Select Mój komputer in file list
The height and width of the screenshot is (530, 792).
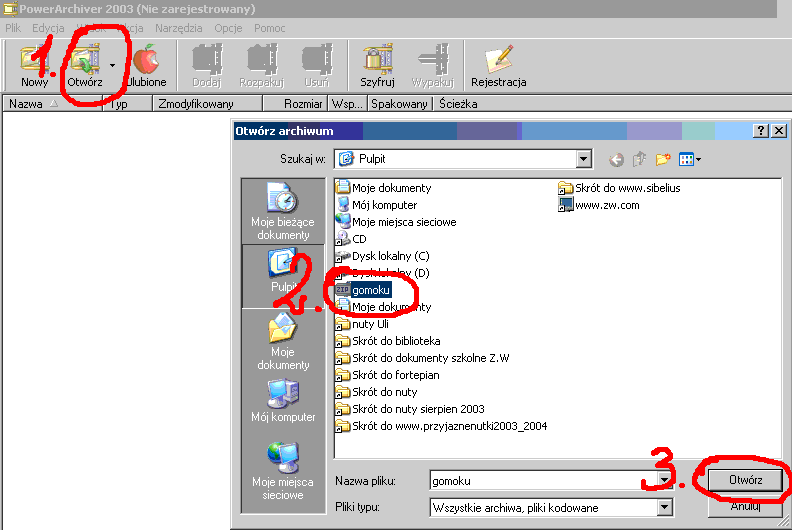377,205
